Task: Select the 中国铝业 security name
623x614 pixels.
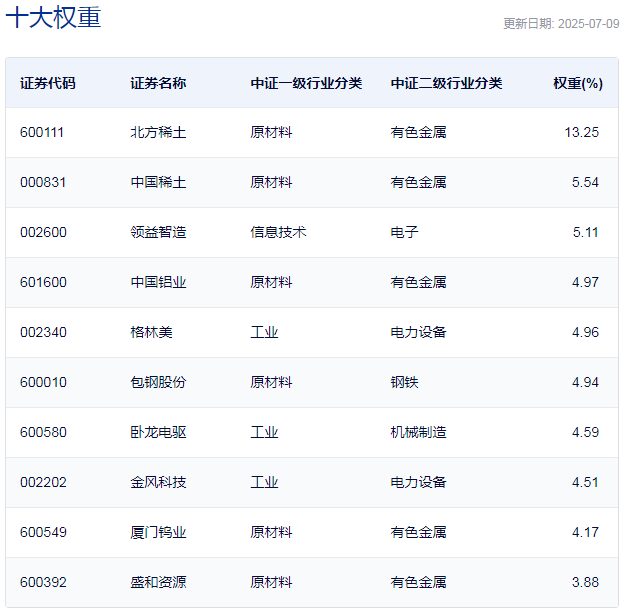Action: click(158, 282)
